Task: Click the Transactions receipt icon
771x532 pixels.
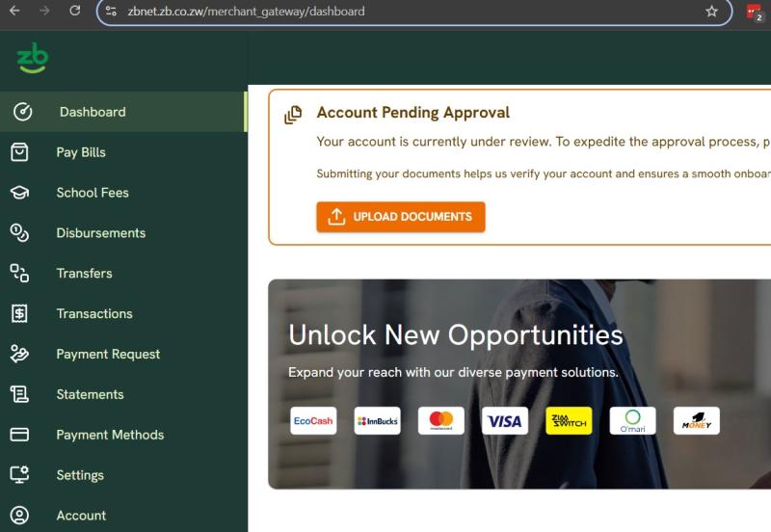Action: (19, 313)
